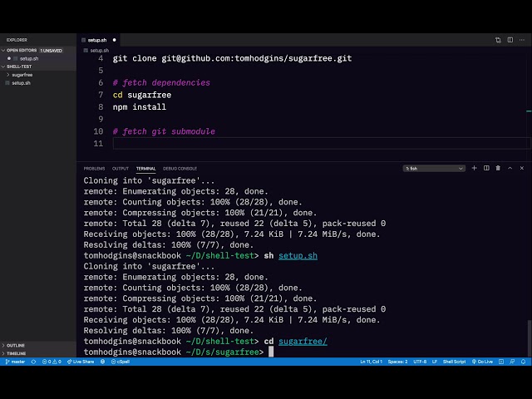Viewport: 532px width, 399px height.
Task: Click unsaved dot on setup.sh tab
Action: click(115, 40)
